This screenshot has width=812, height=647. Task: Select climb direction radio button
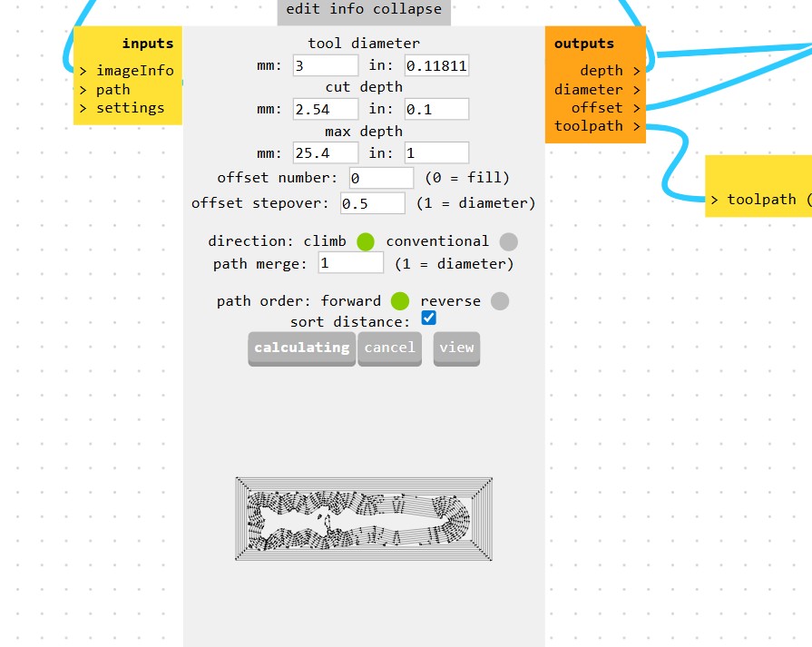pos(366,242)
